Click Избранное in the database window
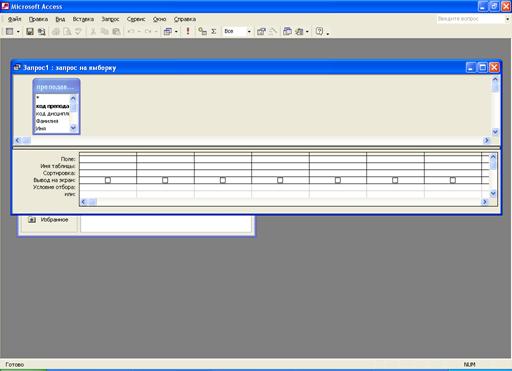The image size is (512, 371). click(x=54, y=220)
